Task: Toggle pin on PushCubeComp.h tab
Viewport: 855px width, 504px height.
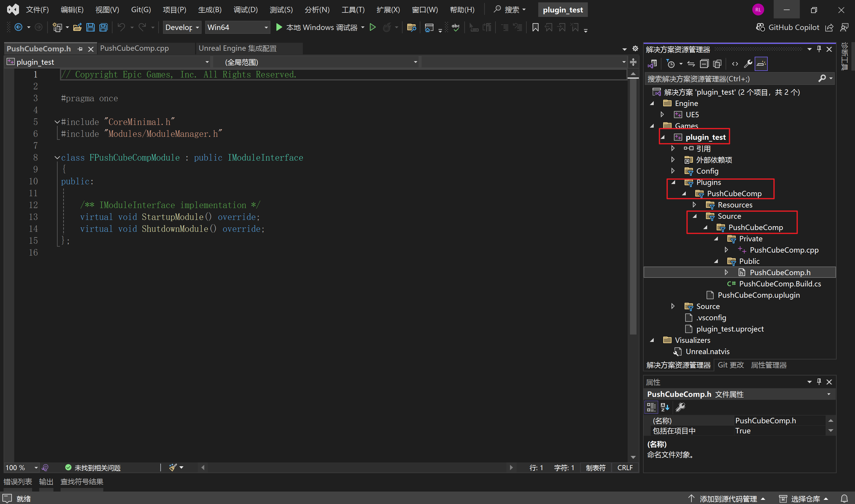Action: 80,49
